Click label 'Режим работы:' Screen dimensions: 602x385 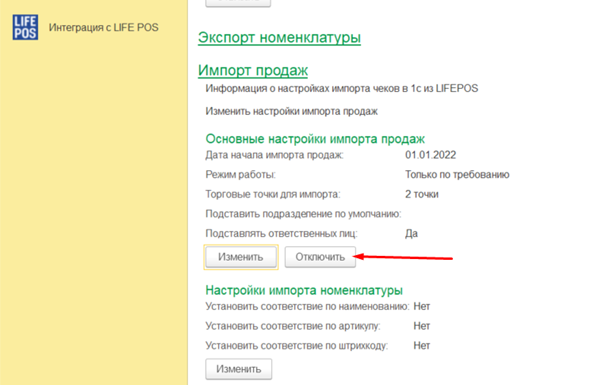click(x=241, y=175)
